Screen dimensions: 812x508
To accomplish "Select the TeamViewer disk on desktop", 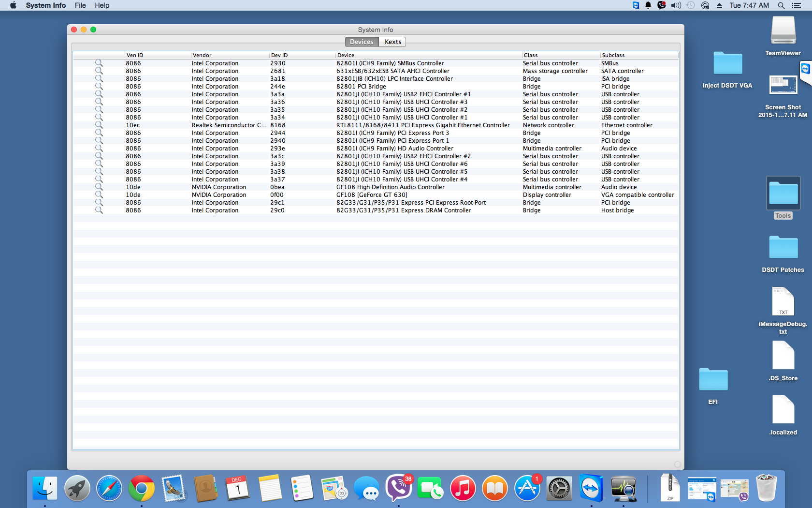I will pyautogui.click(x=783, y=36).
